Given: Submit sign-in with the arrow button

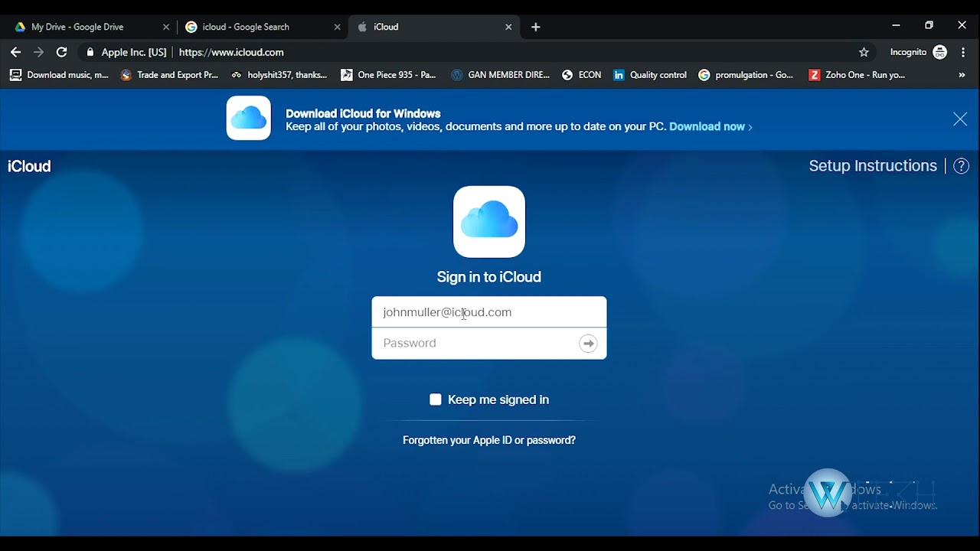Looking at the screenshot, I should click(588, 344).
